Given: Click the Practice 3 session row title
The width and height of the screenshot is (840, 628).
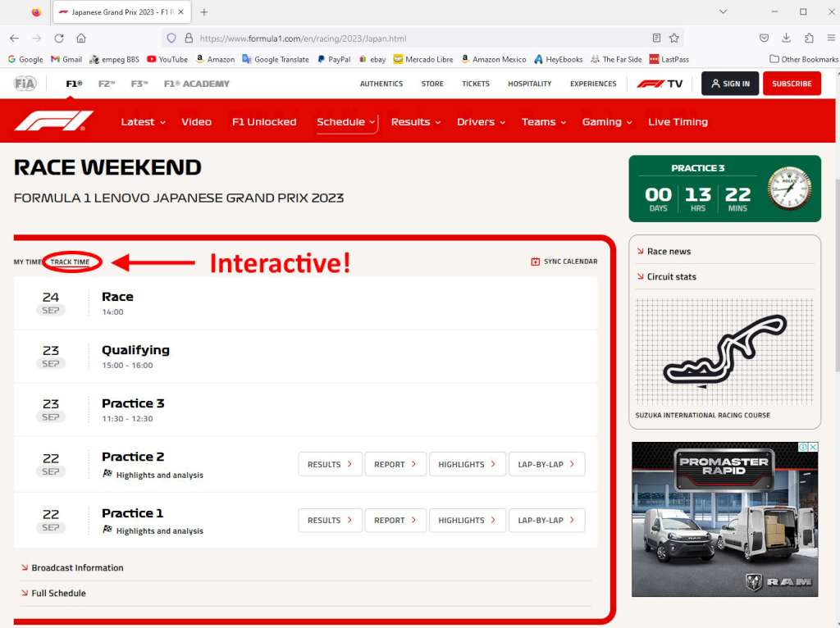Looking at the screenshot, I should (x=133, y=403).
